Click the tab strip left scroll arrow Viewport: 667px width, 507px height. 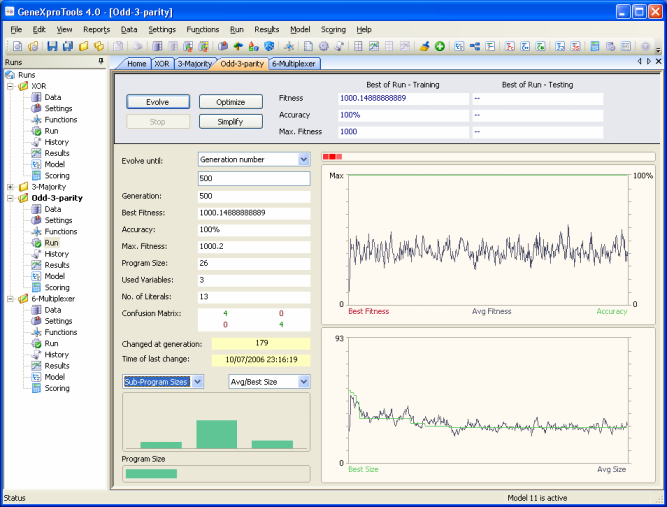point(639,61)
